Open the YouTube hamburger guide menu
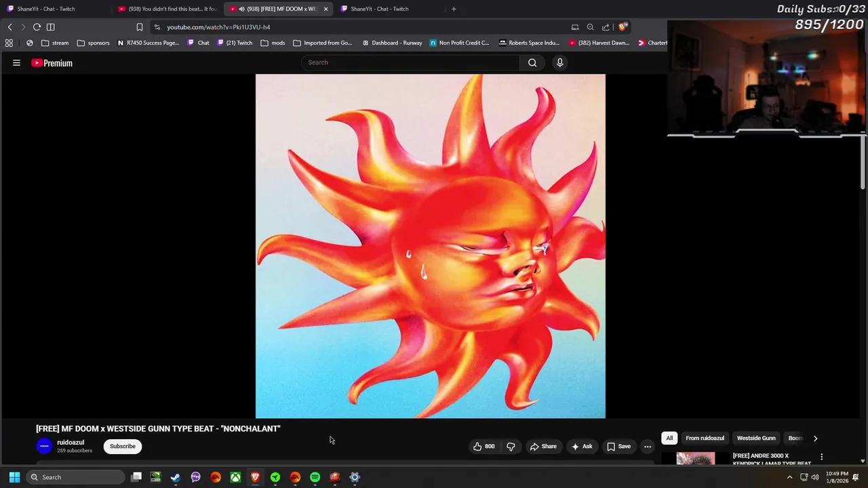 16,63
